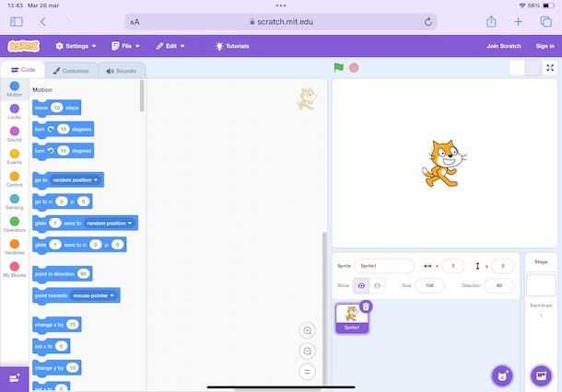Screen dimensions: 562x392
Task: Click the set x to 0 block
Action: coord(51,346)
